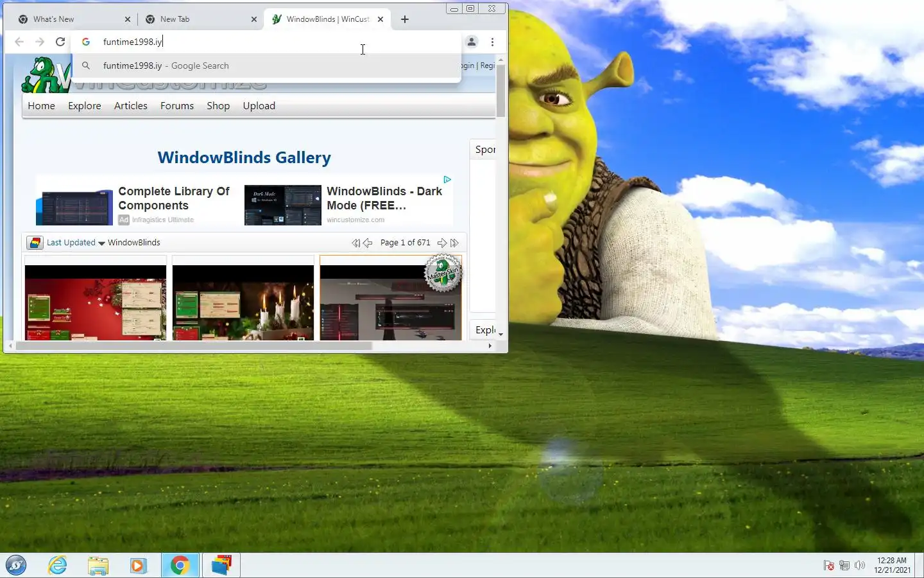Click the gallery category icon beside Last Updated
Viewport: 924px width, 578px height.
[x=35, y=243]
